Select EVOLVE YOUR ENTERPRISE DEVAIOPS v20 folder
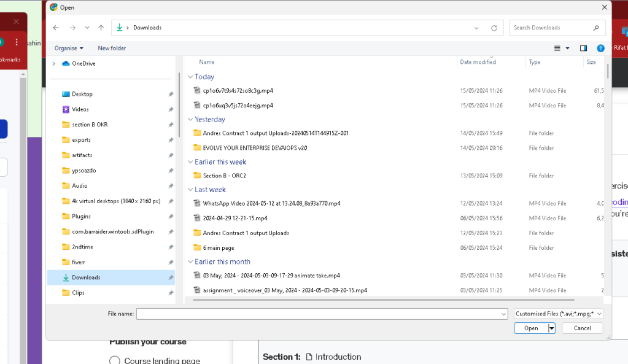 255,148
